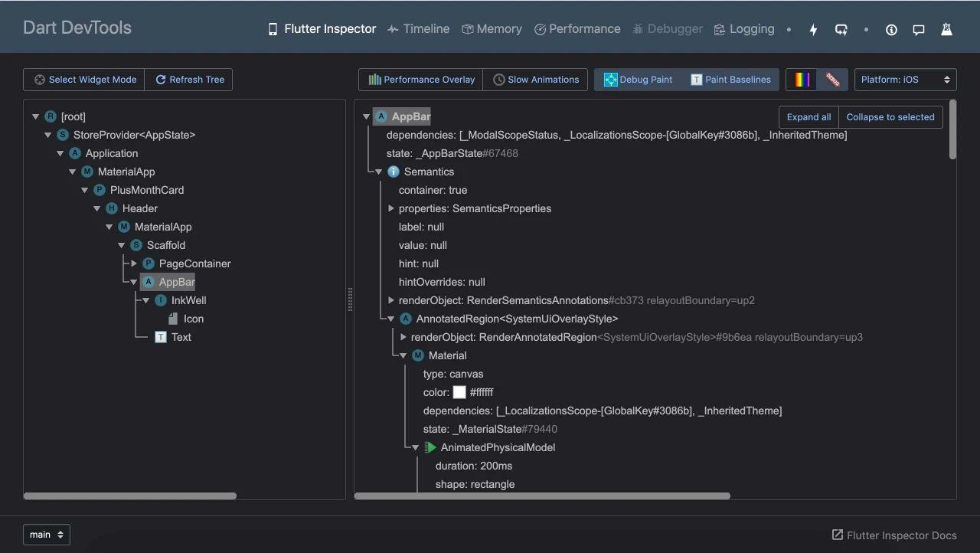This screenshot has width=980, height=553.
Task: Enable the Performance Overlay
Action: [421, 80]
